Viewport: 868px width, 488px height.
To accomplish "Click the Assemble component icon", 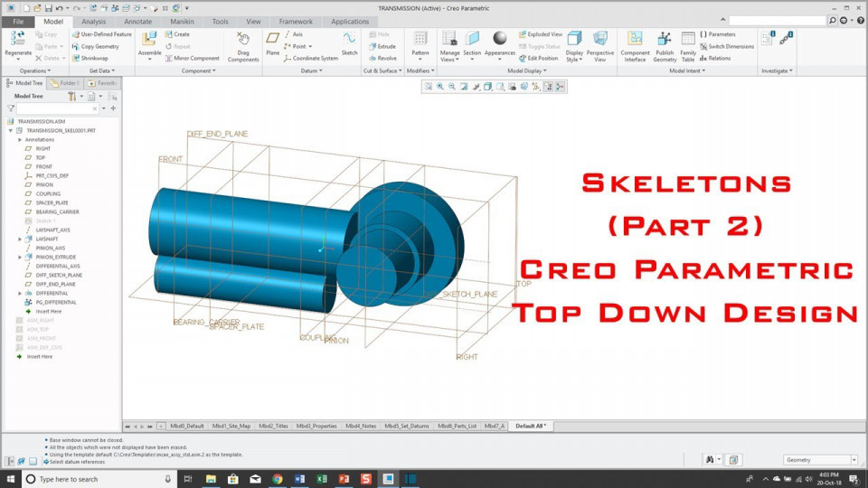I will point(149,39).
